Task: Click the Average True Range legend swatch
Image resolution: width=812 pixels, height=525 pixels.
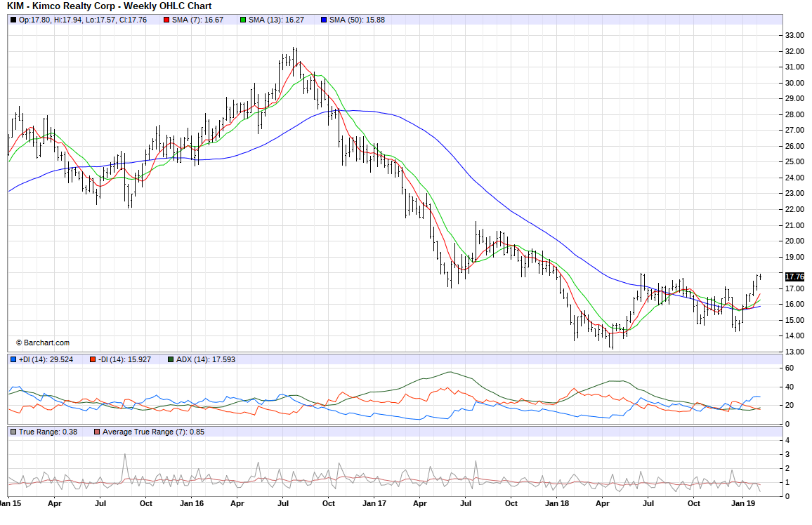Action: click(97, 432)
